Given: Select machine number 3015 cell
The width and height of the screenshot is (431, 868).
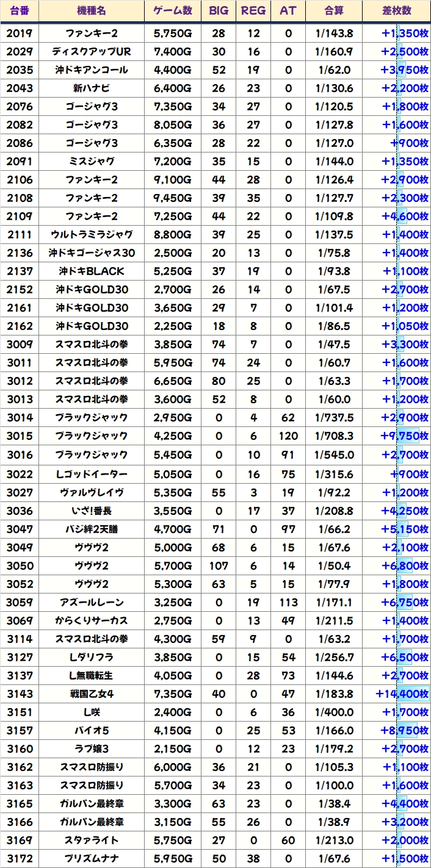Looking at the screenshot, I should pos(20,436).
